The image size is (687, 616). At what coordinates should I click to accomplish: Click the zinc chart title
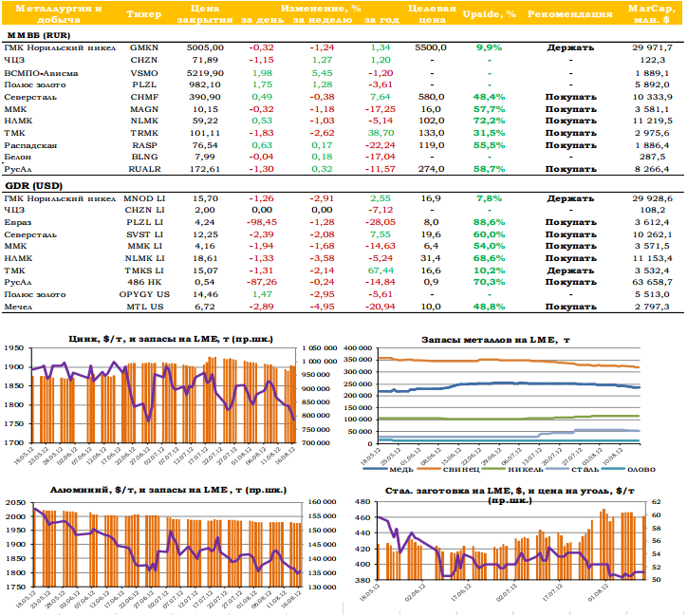pos(171,339)
